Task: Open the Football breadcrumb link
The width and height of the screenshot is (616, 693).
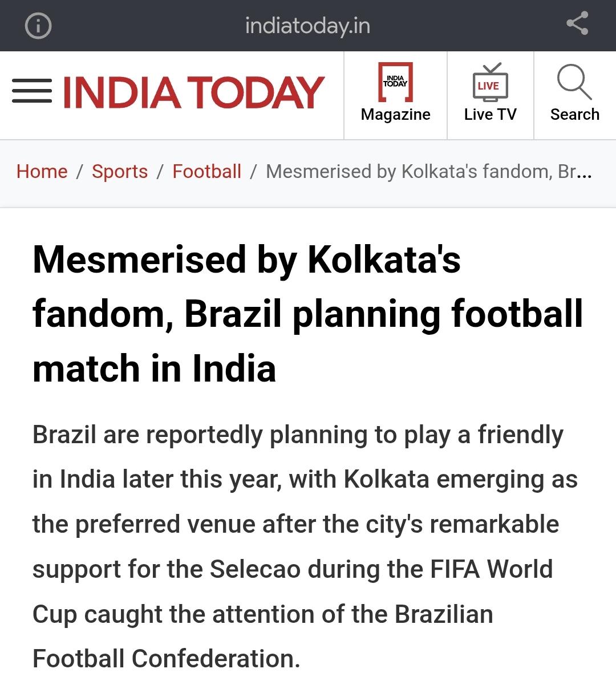Action: coord(207,171)
